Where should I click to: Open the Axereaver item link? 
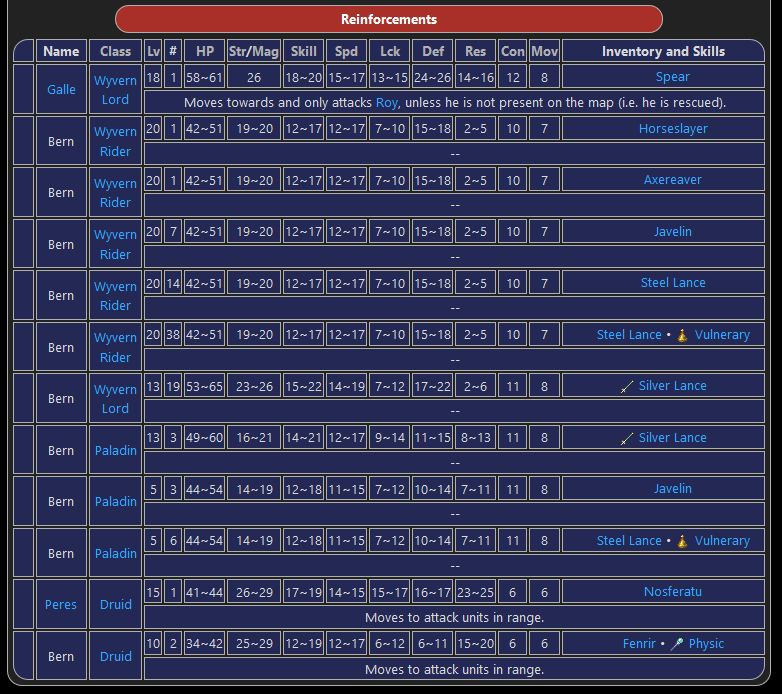672,180
